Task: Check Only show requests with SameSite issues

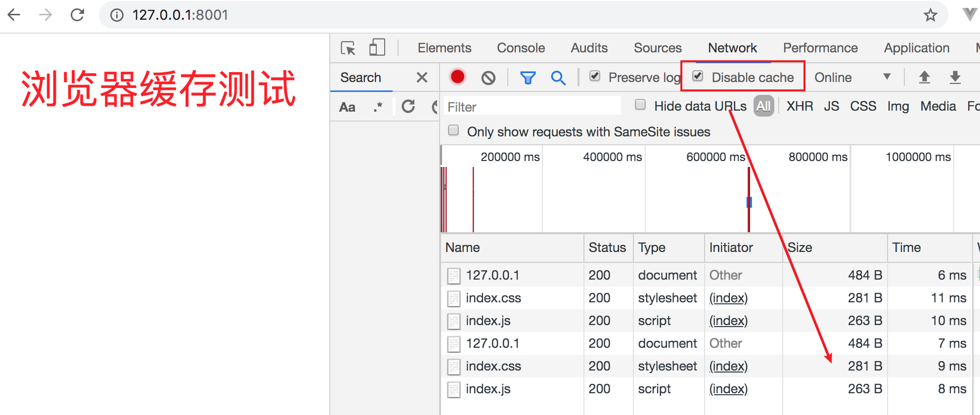Action: (x=453, y=130)
